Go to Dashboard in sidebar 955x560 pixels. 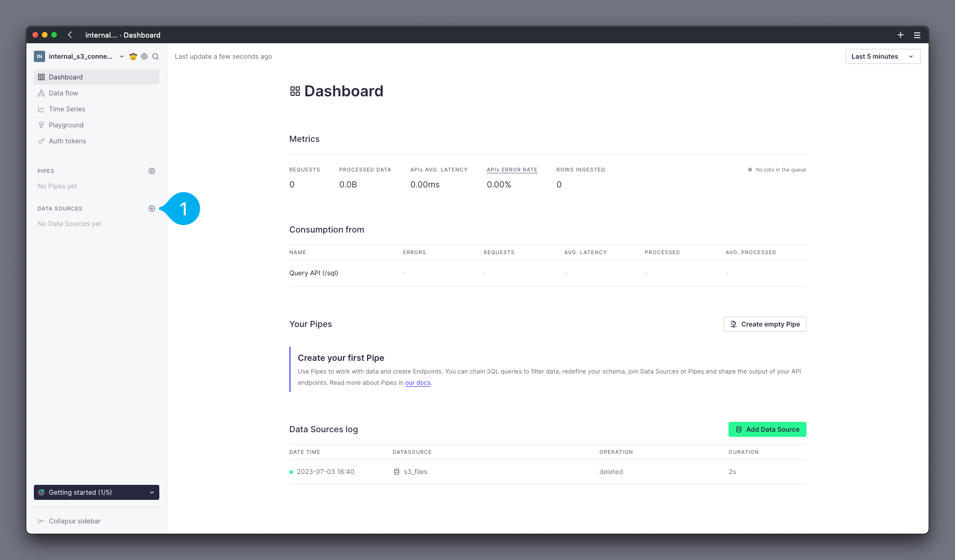(96, 77)
